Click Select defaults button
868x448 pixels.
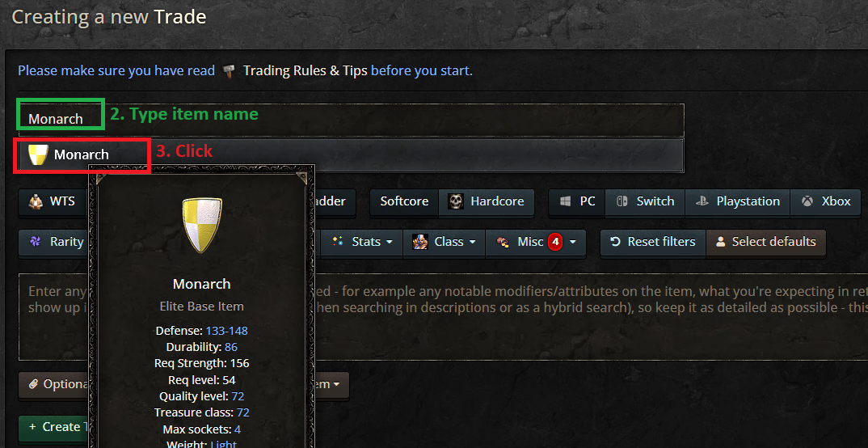coord(765,242)
